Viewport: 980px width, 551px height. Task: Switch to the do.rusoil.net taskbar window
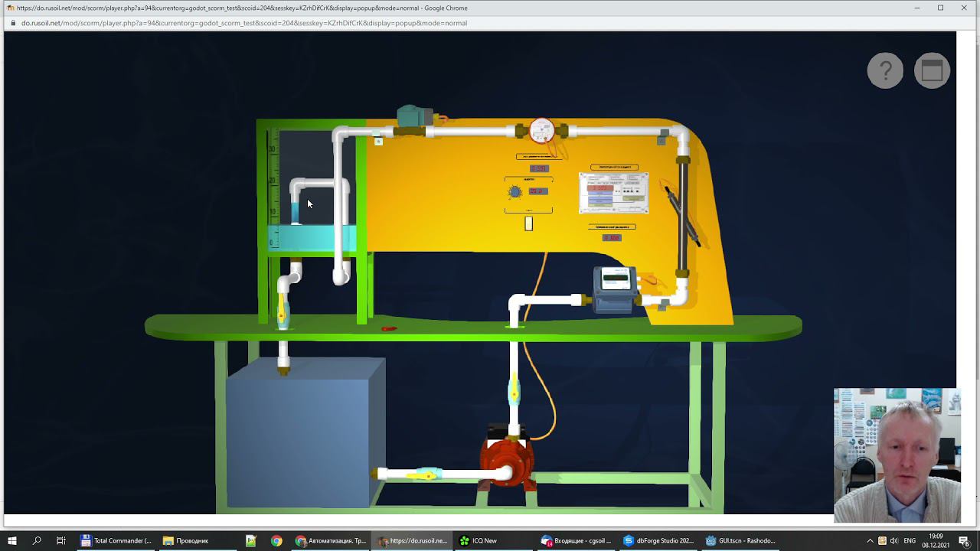point(412,540)
